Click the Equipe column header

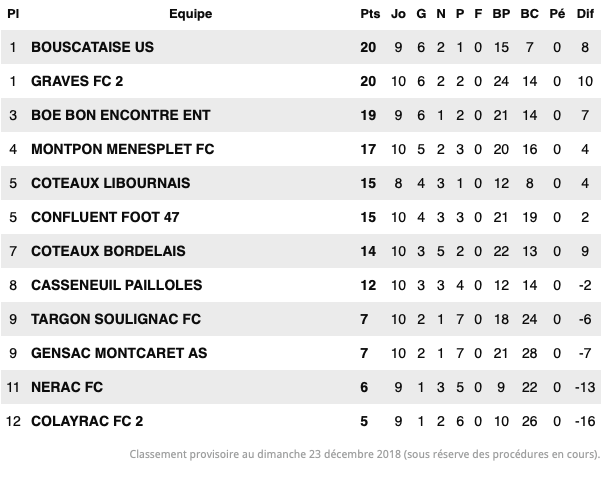pos(191,14)
